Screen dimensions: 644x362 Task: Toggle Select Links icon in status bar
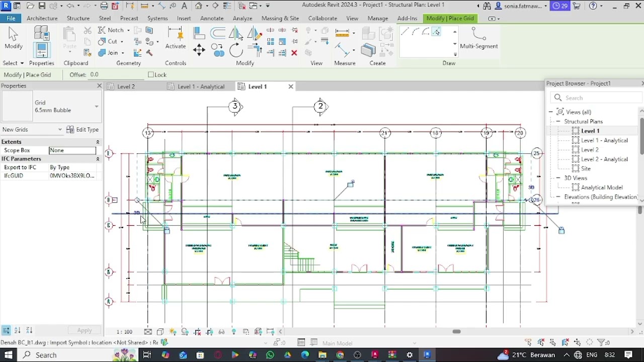528,342
